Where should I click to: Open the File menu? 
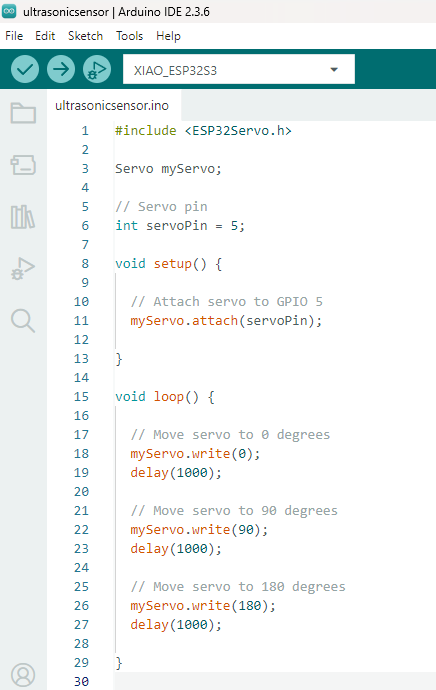[x=14, y=36]
